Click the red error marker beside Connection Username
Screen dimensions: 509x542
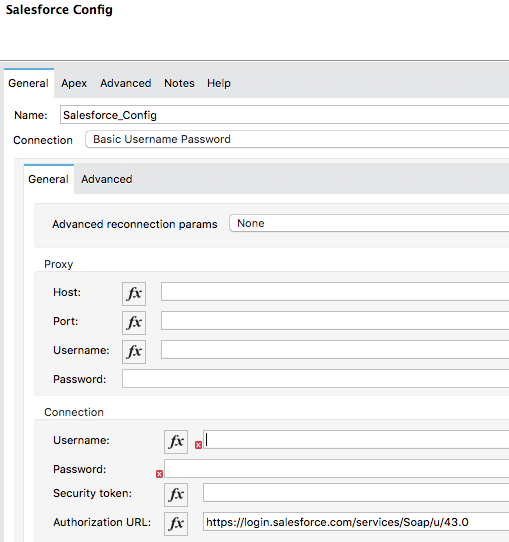[x=198, y=445]
